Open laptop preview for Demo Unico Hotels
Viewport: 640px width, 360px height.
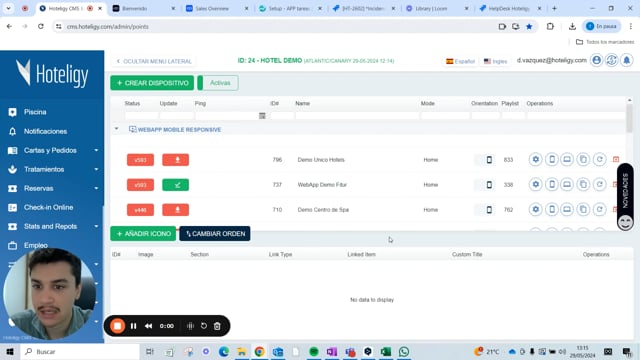567,160
